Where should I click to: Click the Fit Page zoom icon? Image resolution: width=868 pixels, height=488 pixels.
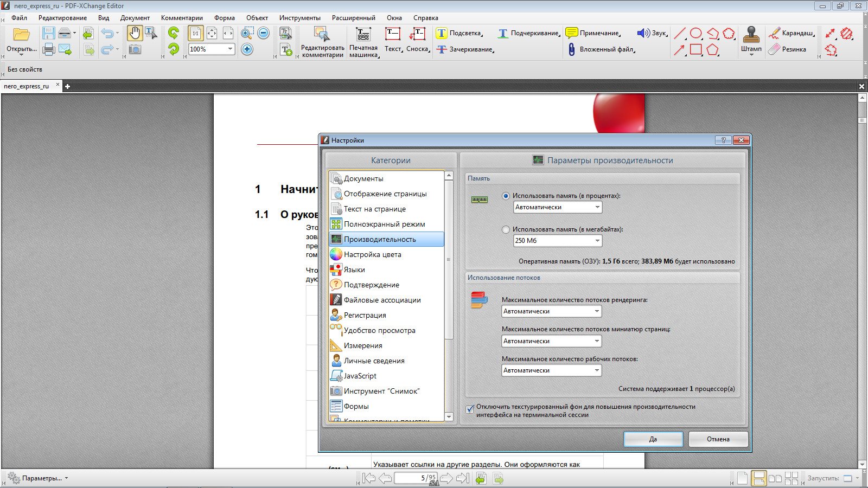[212, 34]
